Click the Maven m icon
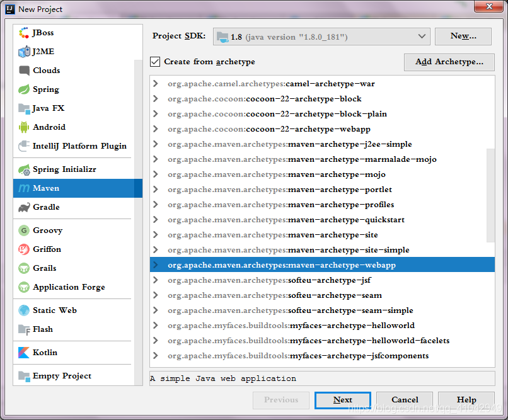Screen dimensions: 508x420 point(24,188)
